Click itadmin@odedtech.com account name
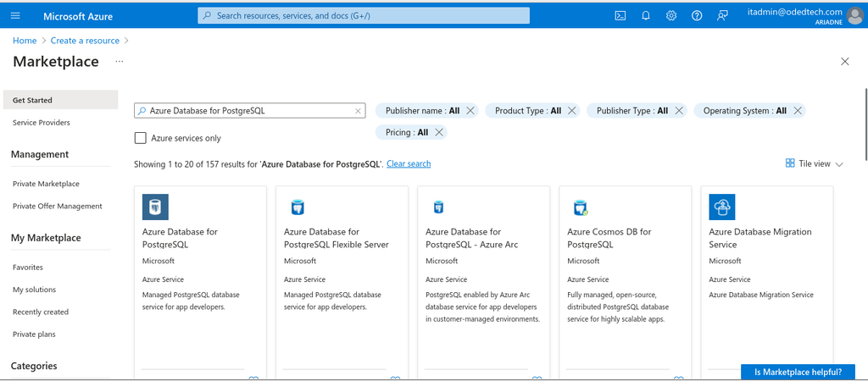This screenshot has height=381, width=868. point(794,12)
